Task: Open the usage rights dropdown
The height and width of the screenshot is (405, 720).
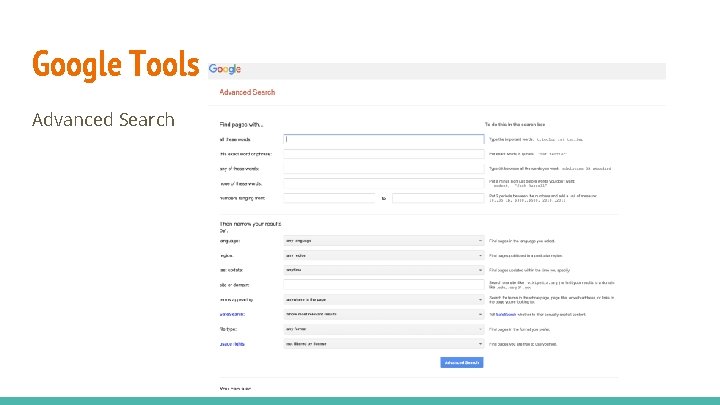Action: pyautogui.click(x=384, y=344)
